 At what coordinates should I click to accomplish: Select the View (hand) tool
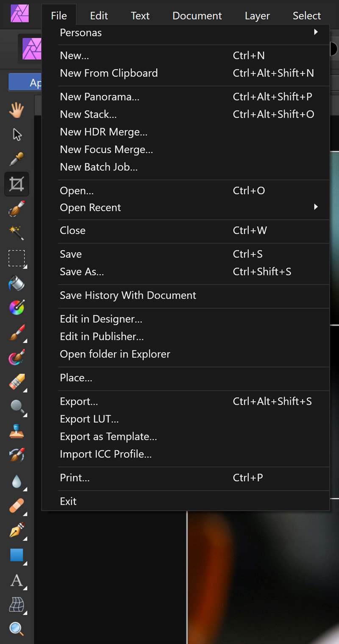click(x=17, y=110)
